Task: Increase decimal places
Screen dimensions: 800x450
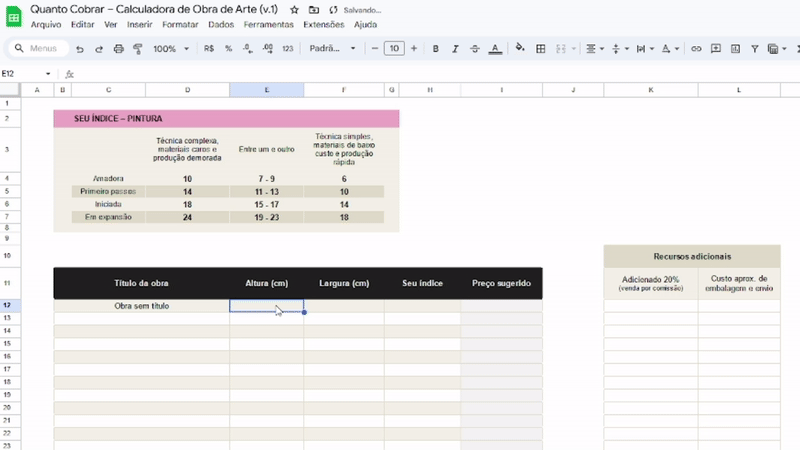Action: (267, 48)
